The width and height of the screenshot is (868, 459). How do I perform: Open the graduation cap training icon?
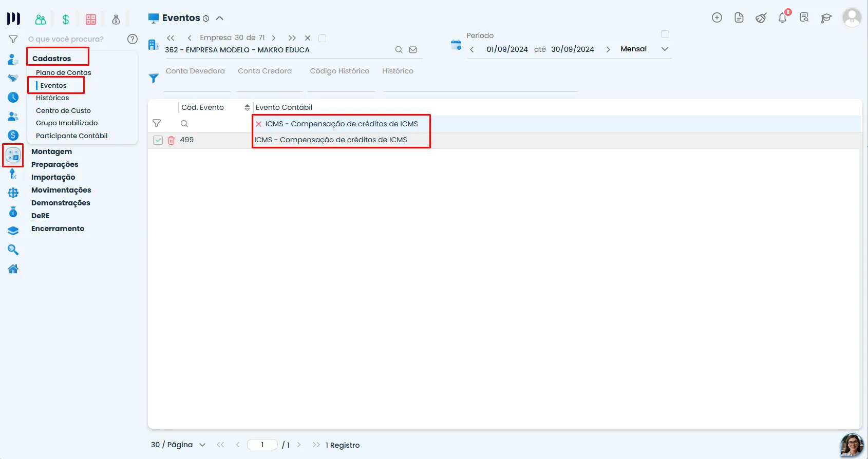click(826, 18)
